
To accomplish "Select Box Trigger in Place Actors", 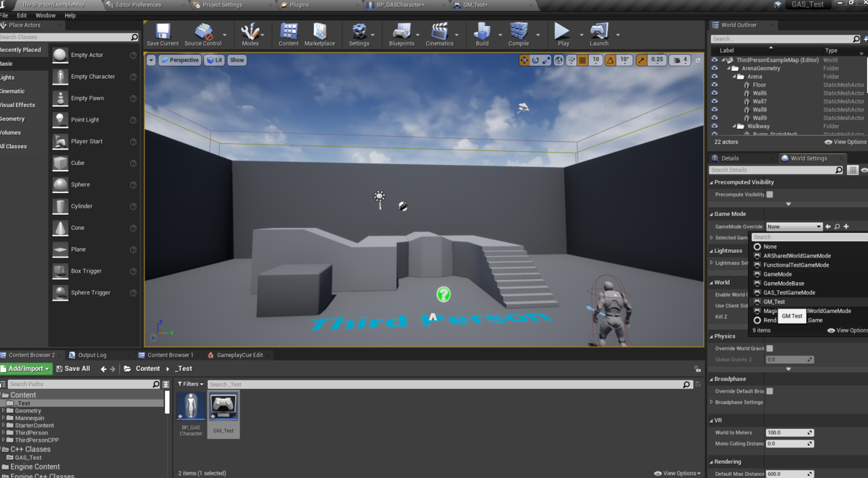I will [93, 271].
